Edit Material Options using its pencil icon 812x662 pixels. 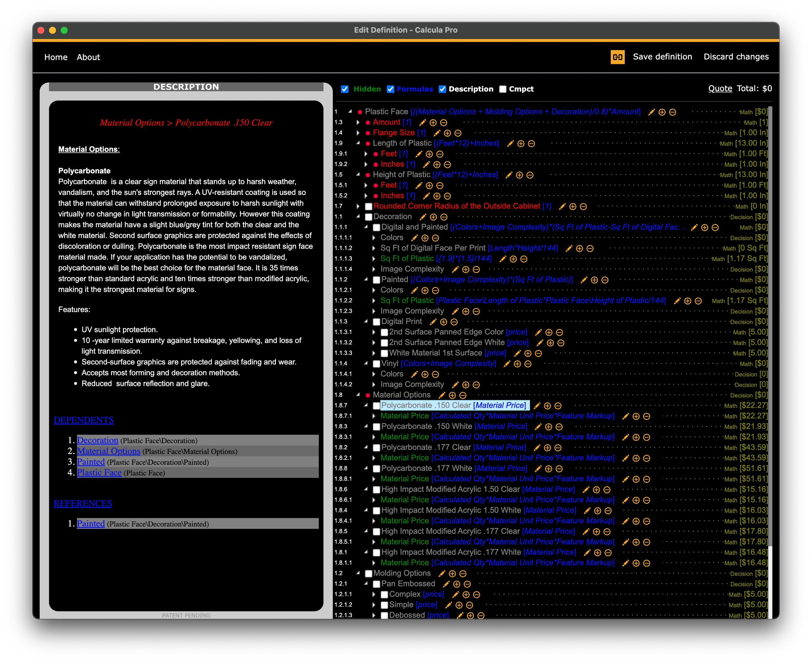(442, 395)
